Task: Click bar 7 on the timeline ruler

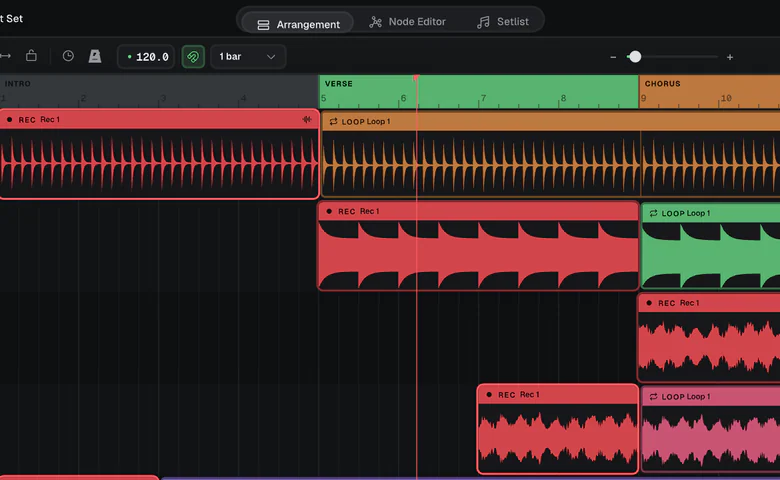Action: click(483, 98)
